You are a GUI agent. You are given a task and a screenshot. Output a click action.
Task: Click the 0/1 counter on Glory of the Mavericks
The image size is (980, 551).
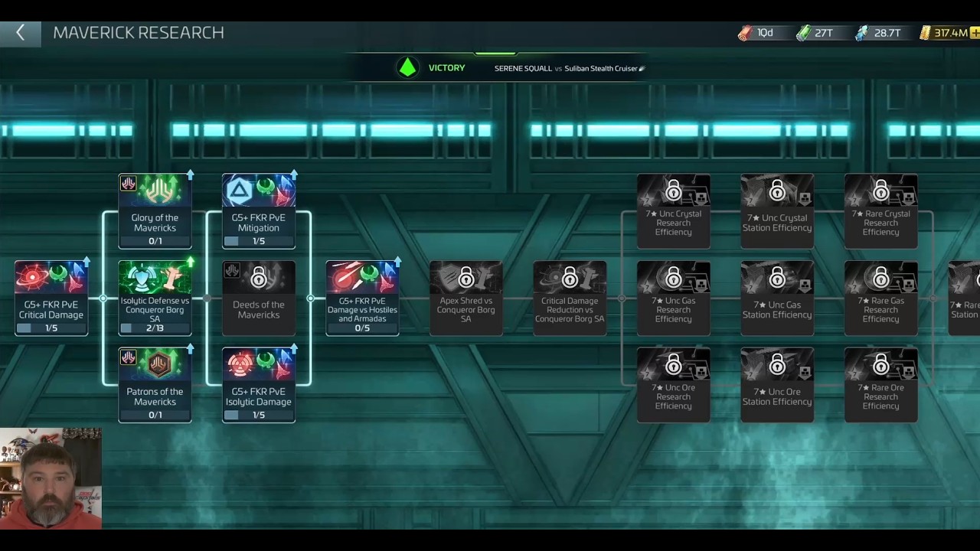[155, 241]
